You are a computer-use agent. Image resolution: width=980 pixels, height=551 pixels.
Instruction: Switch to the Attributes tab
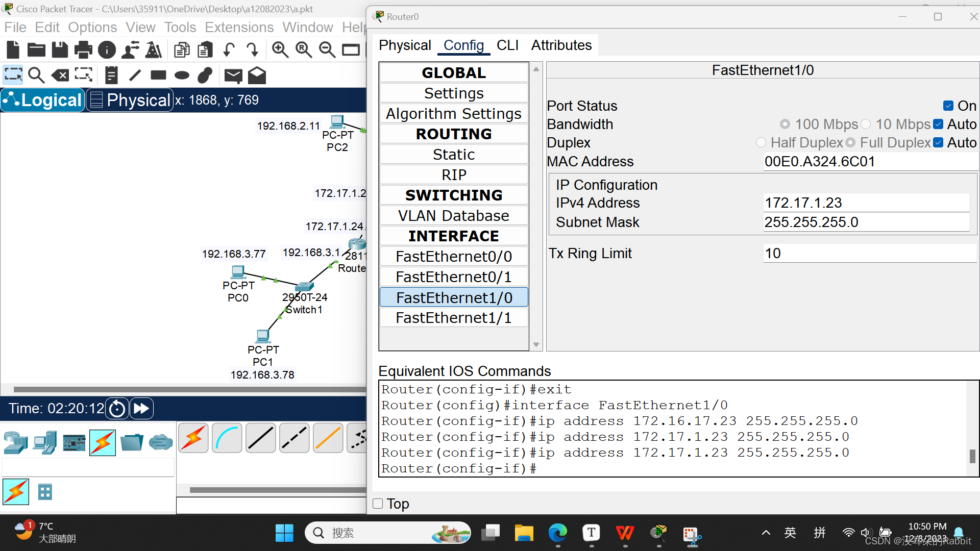click(561, 45)
